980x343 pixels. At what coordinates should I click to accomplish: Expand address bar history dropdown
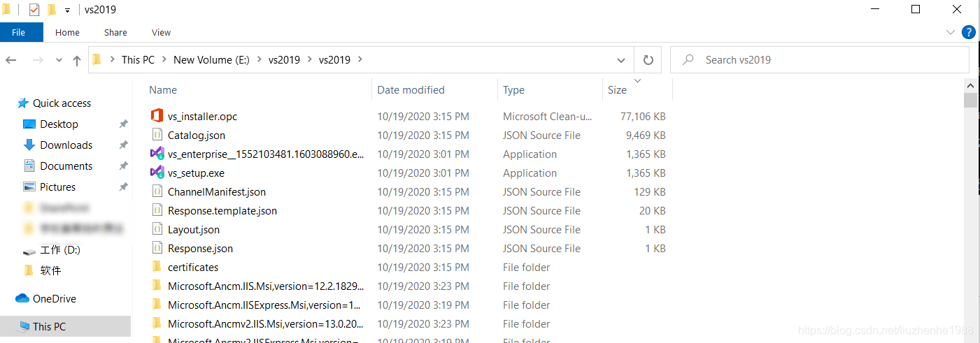point(621,60)
